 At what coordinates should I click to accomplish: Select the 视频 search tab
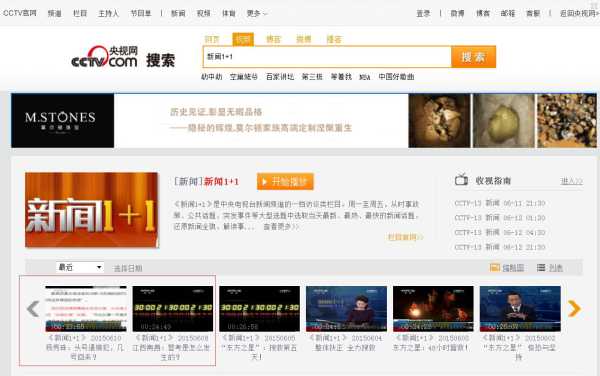click(243, 39)
